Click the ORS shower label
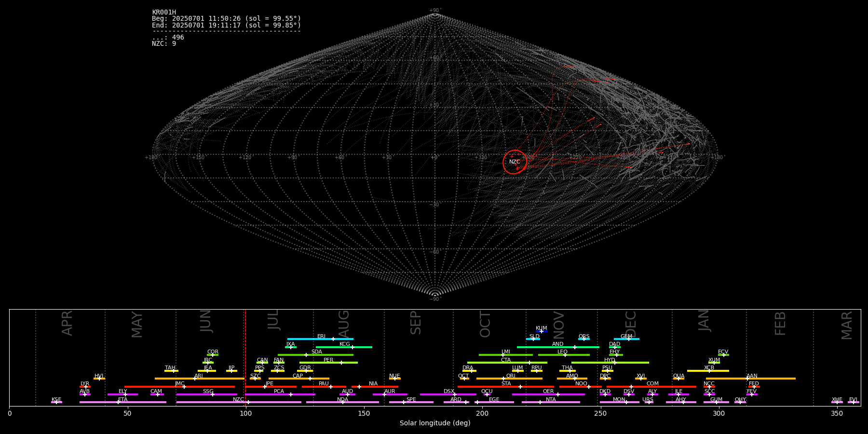This screenshot has width=868, height=434. click(x=584, y=337)
